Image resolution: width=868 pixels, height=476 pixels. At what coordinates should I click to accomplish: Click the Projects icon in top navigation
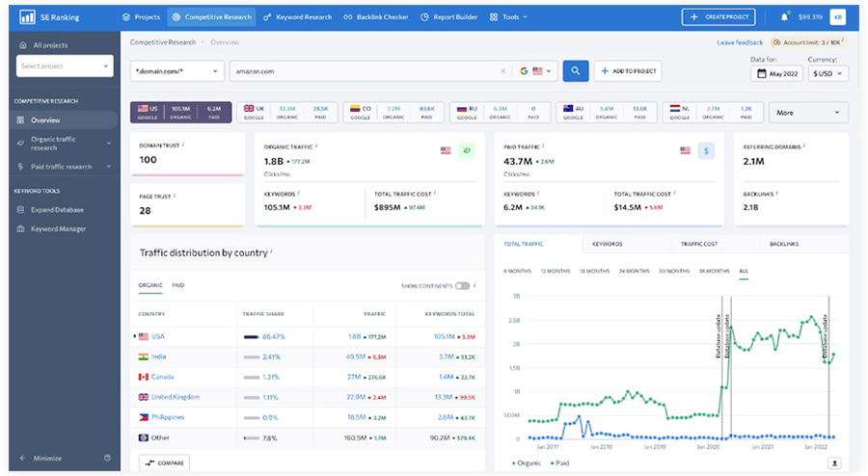(x=126, y=17)
